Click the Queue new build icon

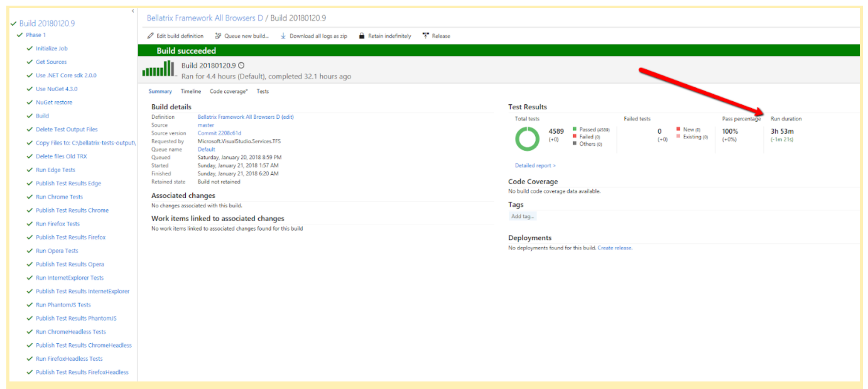coord(218,36)
